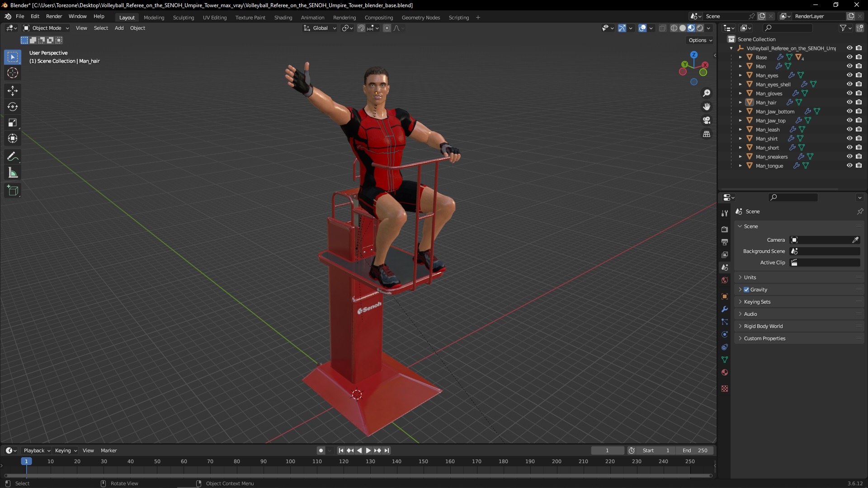Open the Global orientation dropdown

[x=320, y=28]
